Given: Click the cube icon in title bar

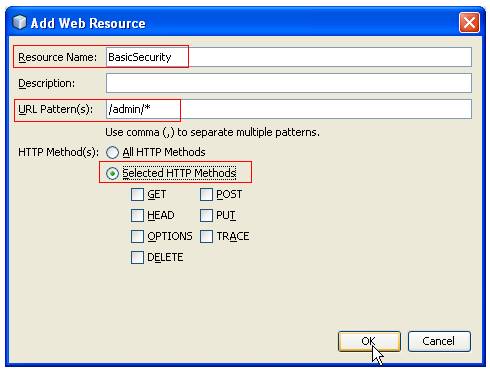Looking at the screenshot, I should [x=19, y=22].
